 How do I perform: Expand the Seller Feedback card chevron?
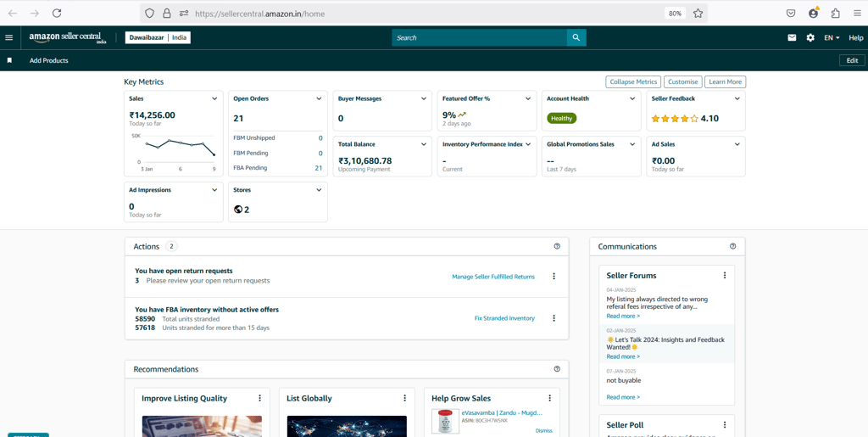pyautogui.click(x=737, y=98)
